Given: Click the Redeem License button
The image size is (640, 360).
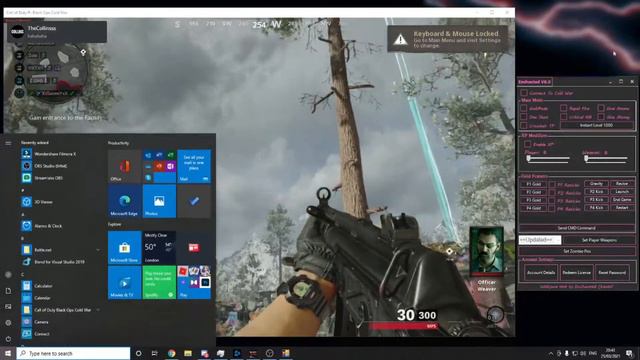Looking at the screenshot, I should [x=576, y=272].
